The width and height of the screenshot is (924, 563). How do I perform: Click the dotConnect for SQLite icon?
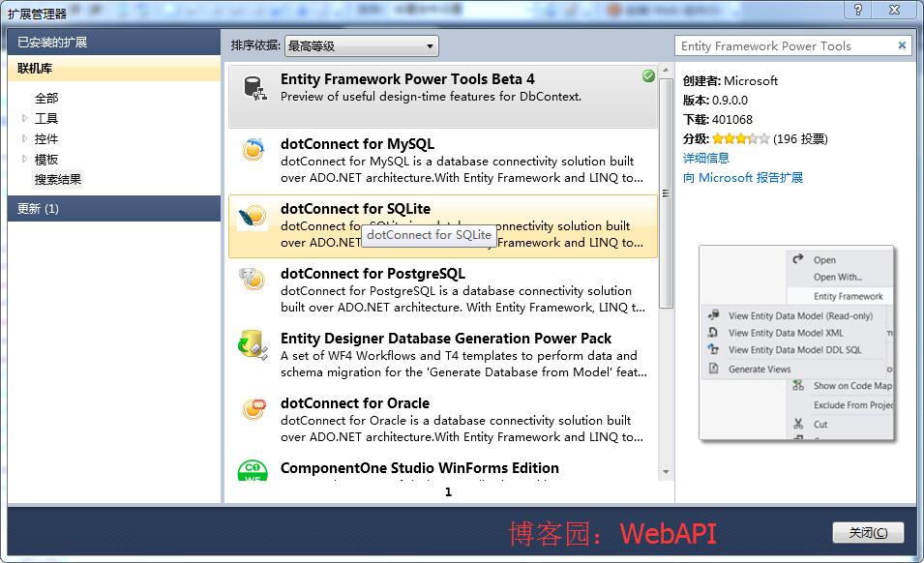click(x=253, y=216)
